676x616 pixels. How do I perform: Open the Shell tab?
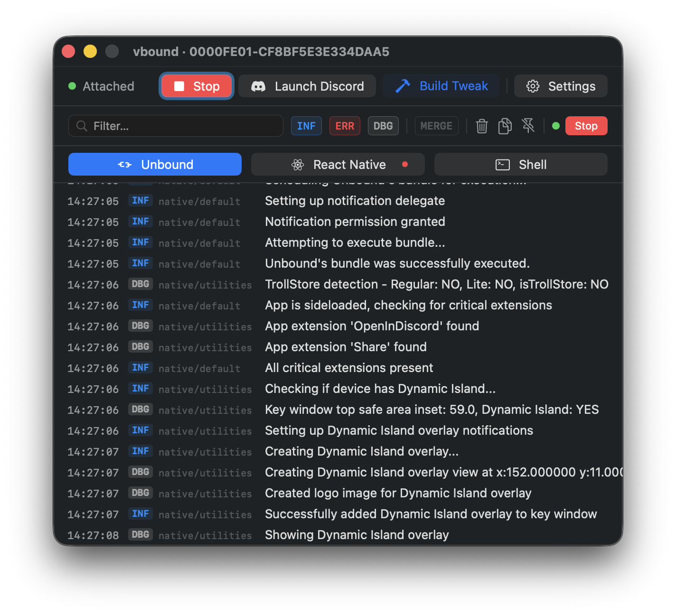pos(521,164)
